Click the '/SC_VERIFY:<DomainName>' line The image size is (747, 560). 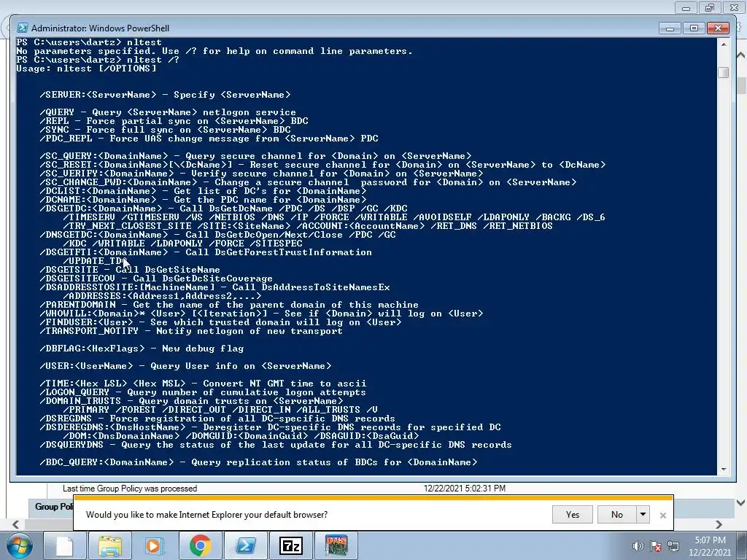coord(261,174)
